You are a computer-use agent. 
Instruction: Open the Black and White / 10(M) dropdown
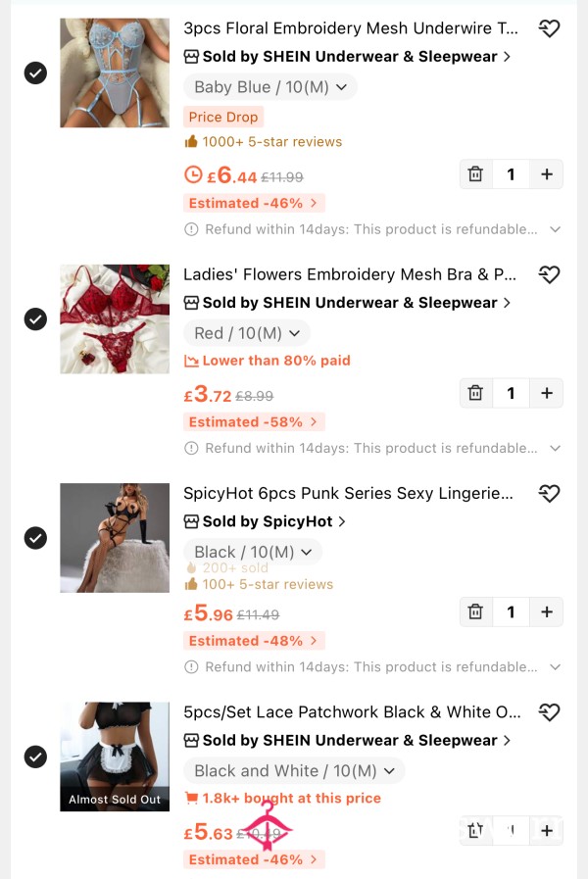coord(294,770)
